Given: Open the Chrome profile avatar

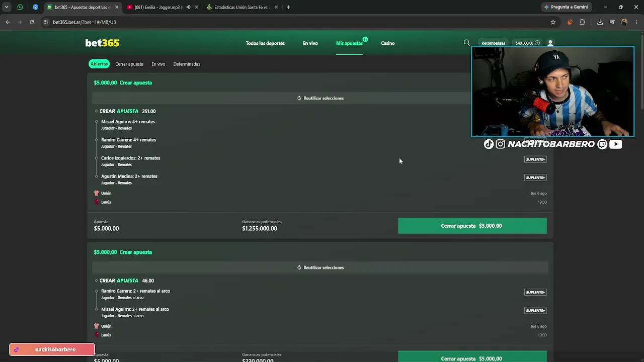Looking at the screenshot, I should pos(624,22).
